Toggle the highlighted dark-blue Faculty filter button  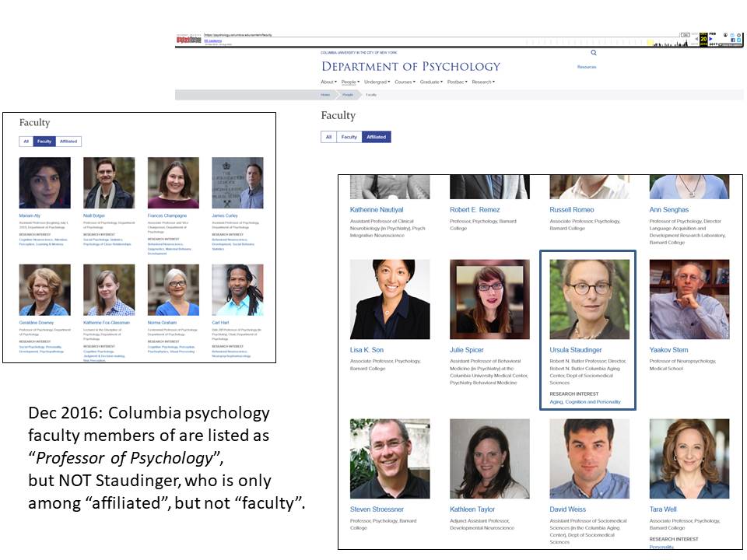44,142
